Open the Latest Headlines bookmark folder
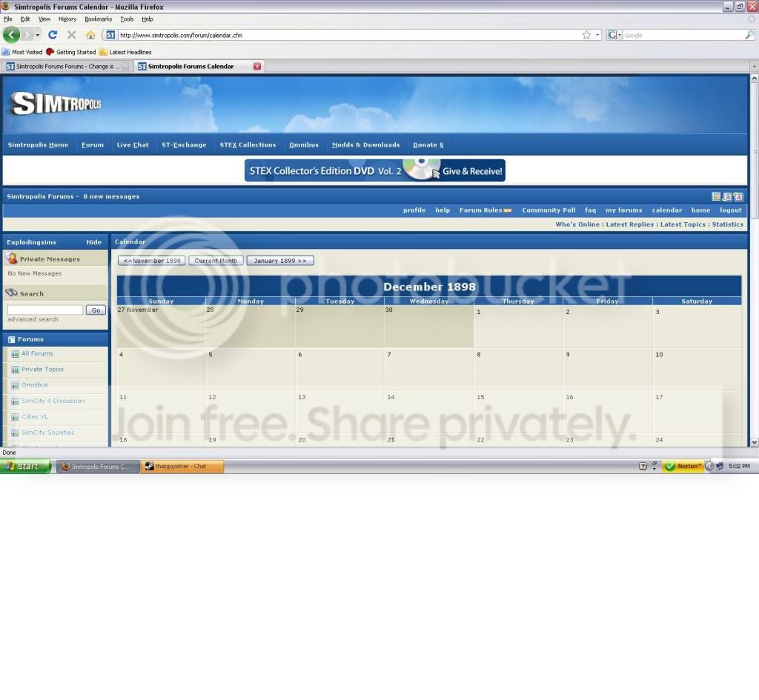The width and height of the screenshot is (759, 700). coord(125,53)
